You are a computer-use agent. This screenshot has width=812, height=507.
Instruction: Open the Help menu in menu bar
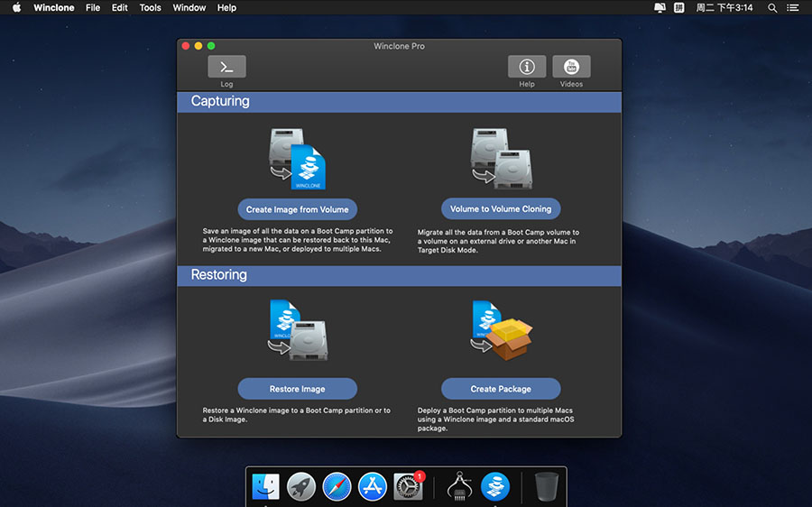pos(226,8)
